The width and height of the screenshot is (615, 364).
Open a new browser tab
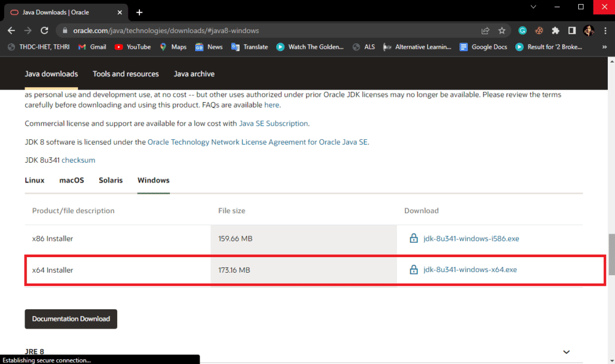tap(139, 12)
